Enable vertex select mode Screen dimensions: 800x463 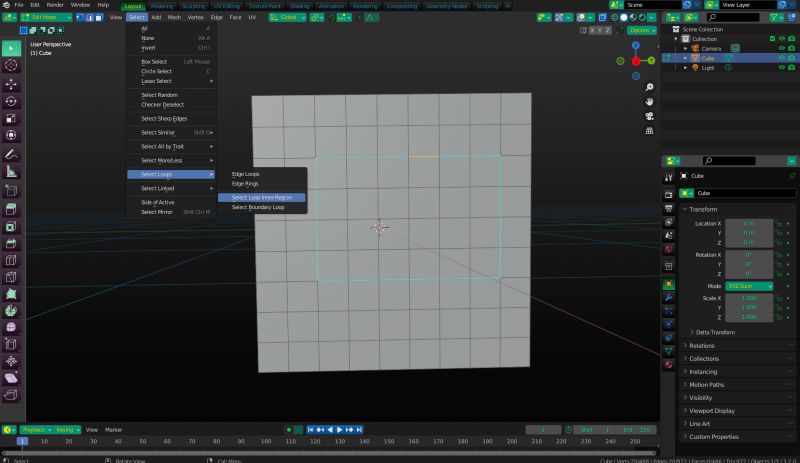coord(80,17)
